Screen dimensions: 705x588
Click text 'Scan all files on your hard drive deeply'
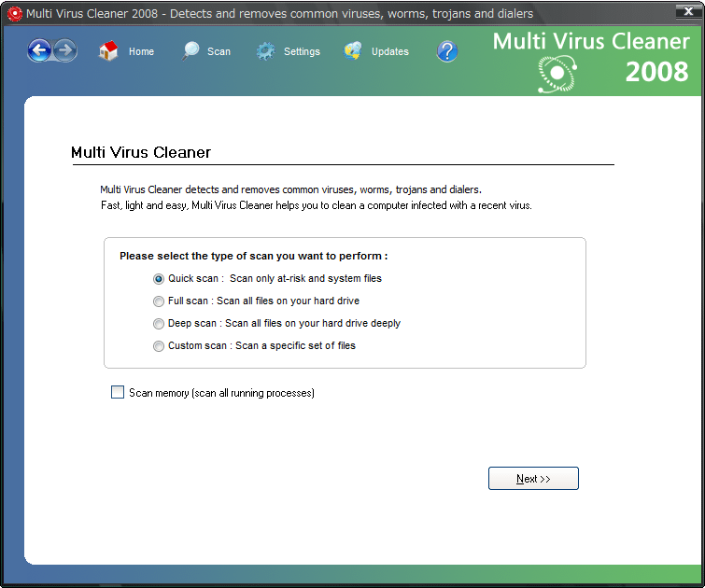pos(313,323)
